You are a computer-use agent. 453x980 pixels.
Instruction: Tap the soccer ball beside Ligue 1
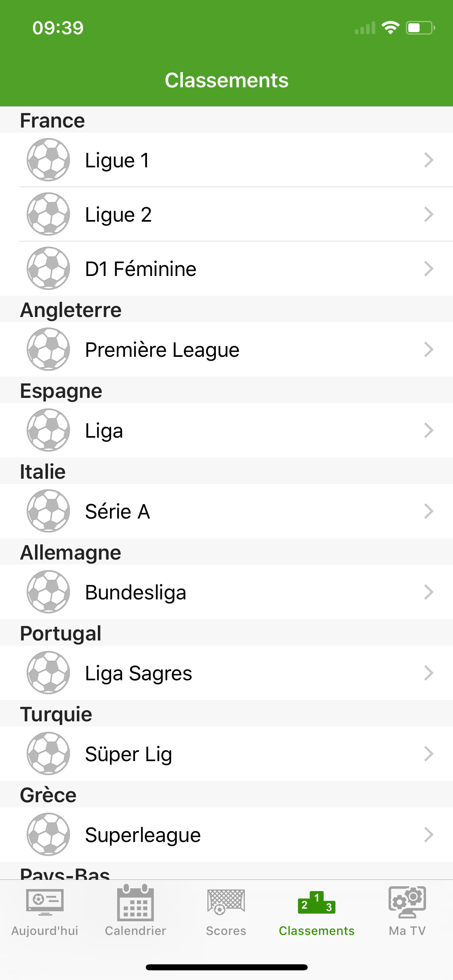coord(48,160)
